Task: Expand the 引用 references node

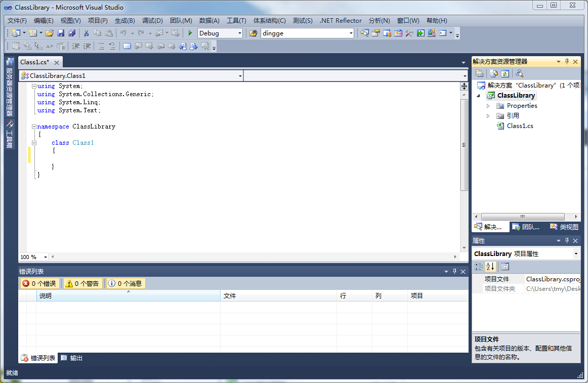Action: tap(488, 116)
